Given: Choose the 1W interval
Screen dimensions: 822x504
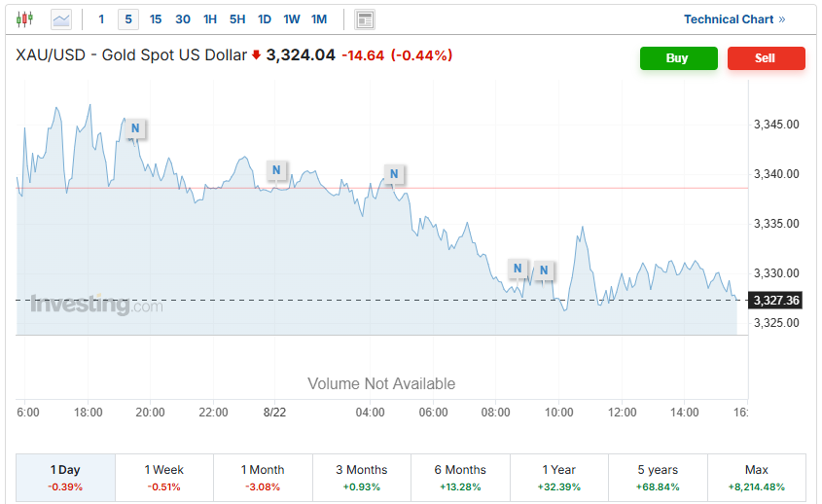Looking at the screenshot, I should [292, 19].
